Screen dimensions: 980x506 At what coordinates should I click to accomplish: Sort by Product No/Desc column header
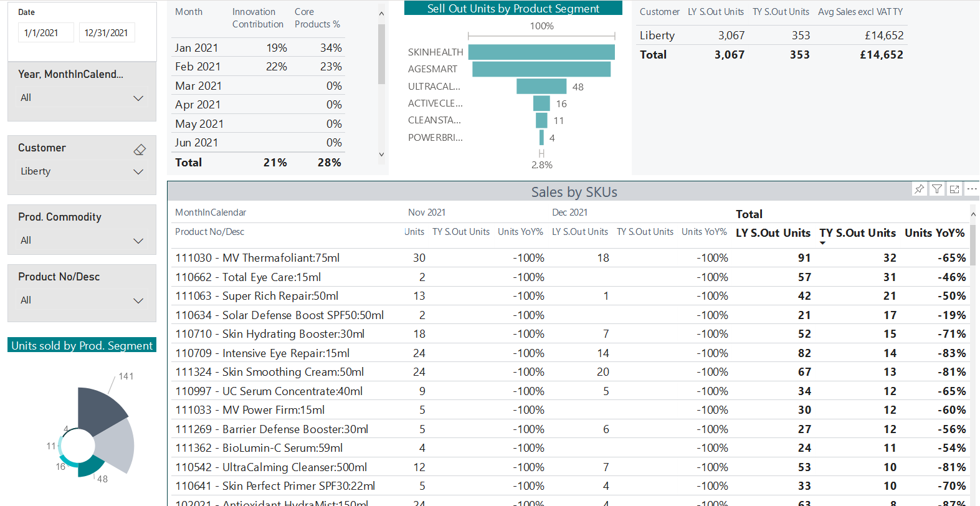209,232
